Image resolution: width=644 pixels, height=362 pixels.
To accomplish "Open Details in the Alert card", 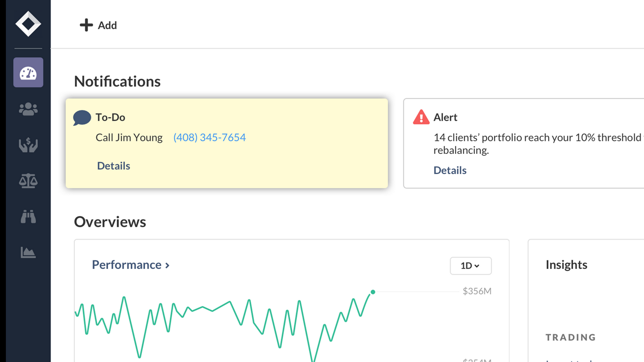I will coord(450,170).
